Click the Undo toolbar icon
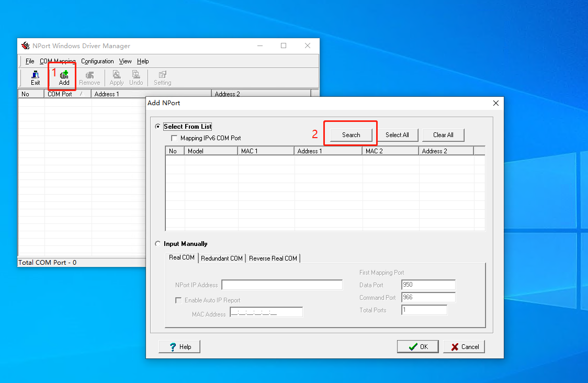This screenshot has height=383, width=588. pyautogui.click(x=136, y=78)
